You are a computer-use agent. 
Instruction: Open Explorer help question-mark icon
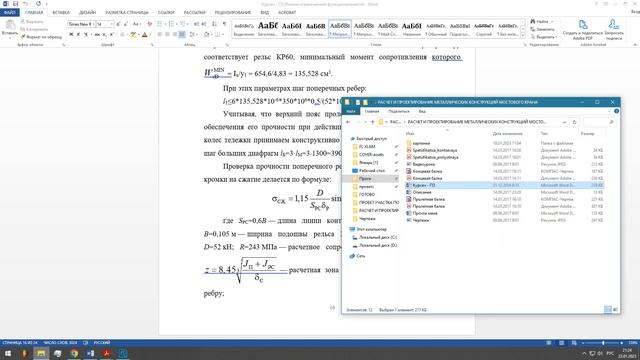[x=616, y=111]
